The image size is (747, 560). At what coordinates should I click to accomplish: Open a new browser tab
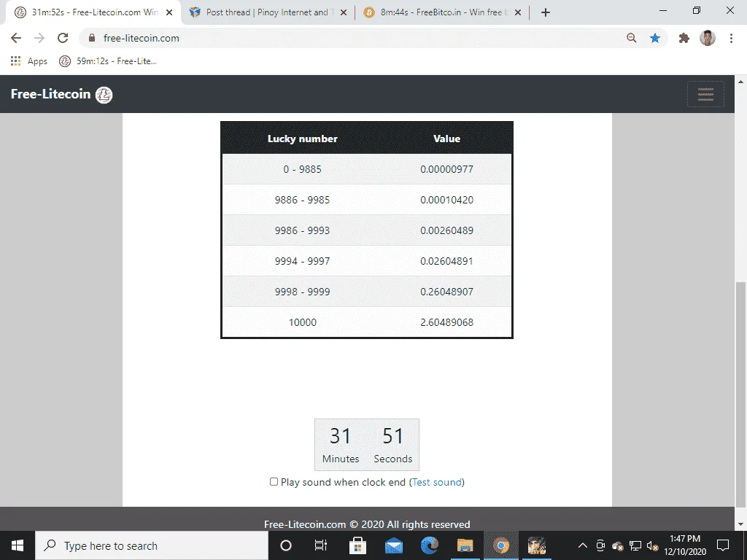point(546,13)
